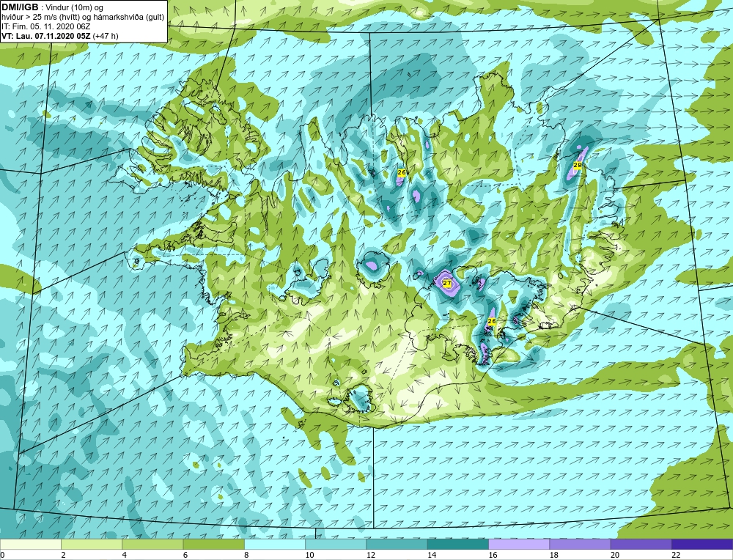This screenshot has height=560, width=733.
Task: Click the legend tick number 18
Action: (x=553, y=555)
